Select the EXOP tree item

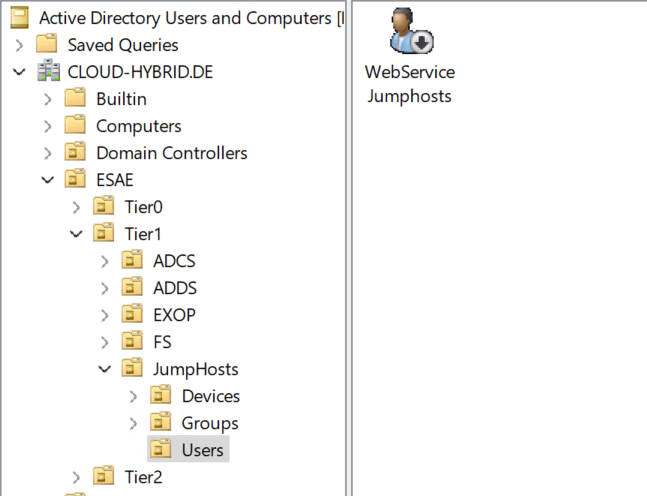coord(174,315)
